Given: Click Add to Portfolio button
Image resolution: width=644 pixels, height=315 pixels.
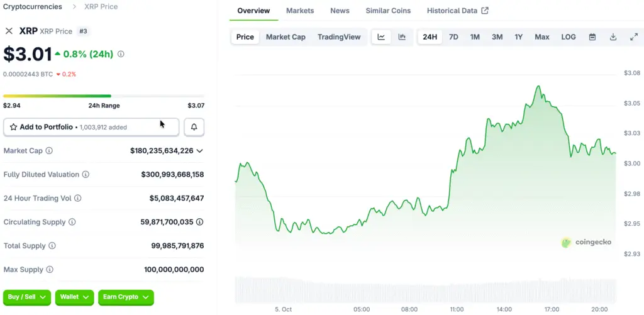Looking at the screenshot, I should [x=91, y=127].
